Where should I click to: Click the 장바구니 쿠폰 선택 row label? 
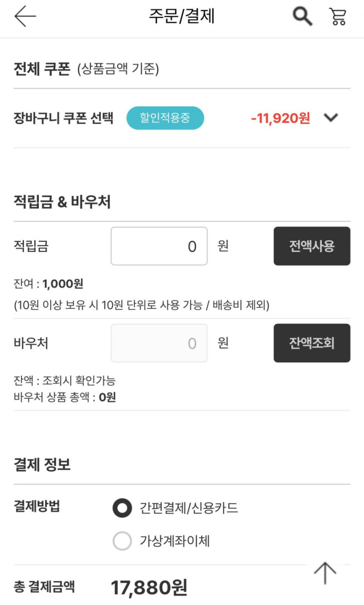[64, 118]
